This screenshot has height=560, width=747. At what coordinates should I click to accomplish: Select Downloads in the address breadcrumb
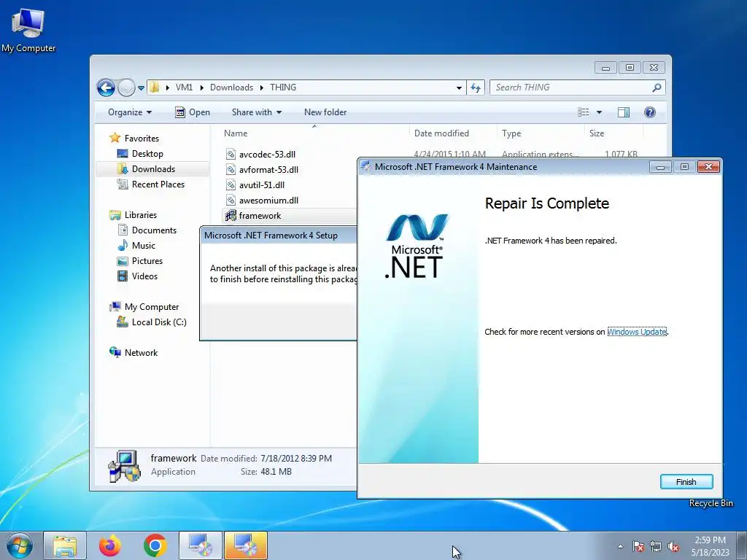(231, 87)
